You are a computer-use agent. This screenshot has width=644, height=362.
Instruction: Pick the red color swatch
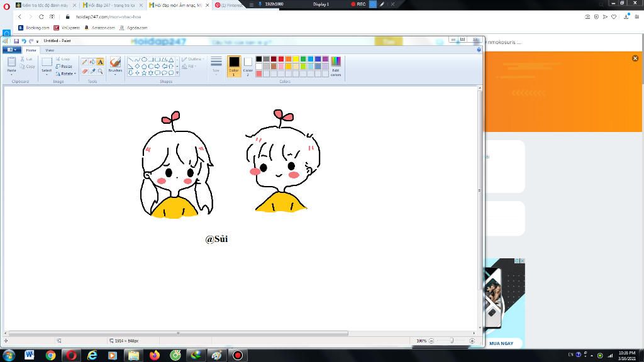pyautogui.click(x=281, y=59)
